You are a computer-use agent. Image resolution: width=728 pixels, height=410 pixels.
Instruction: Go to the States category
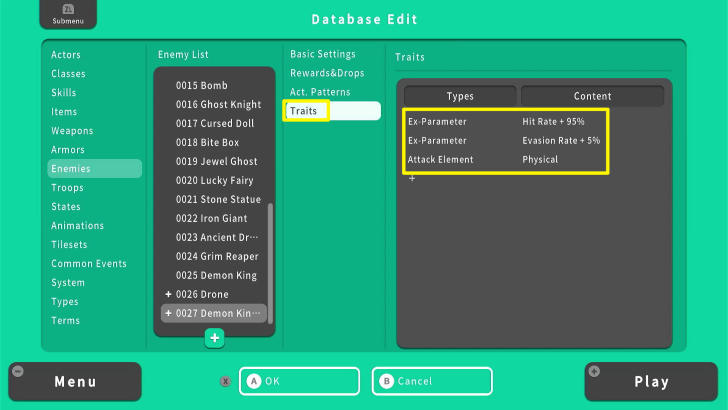point(66,207)
